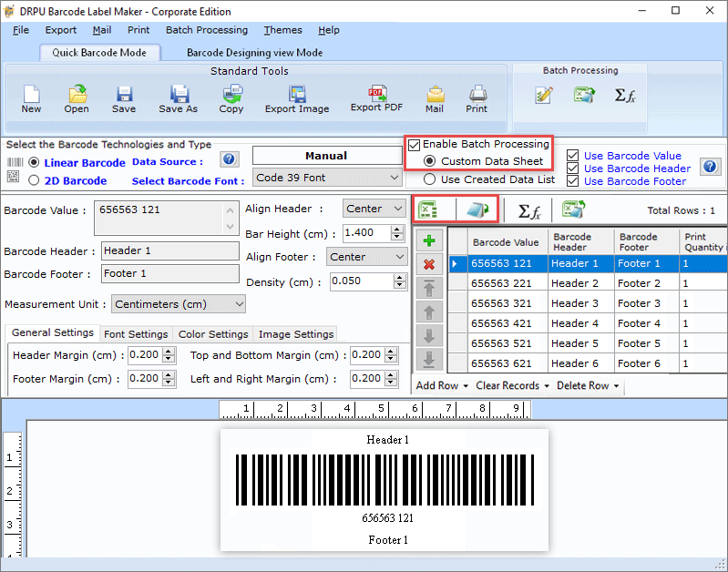Click the Export Image icon

coord(297,94)
